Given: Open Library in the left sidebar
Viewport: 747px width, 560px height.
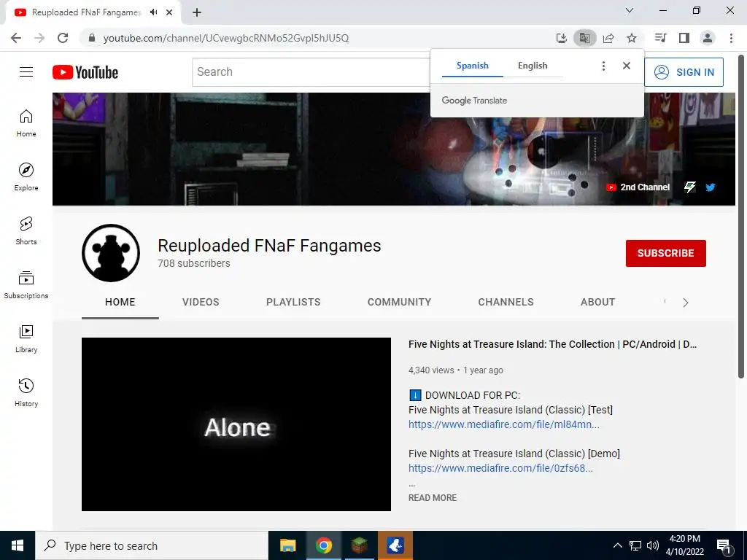Looking at the screenshot, I should [26, 338].
